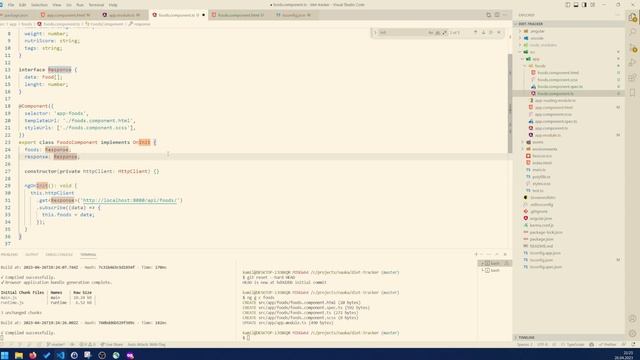Toggle find in selection
This screenshot has height=360, width=640.
(x=491, y=32)
